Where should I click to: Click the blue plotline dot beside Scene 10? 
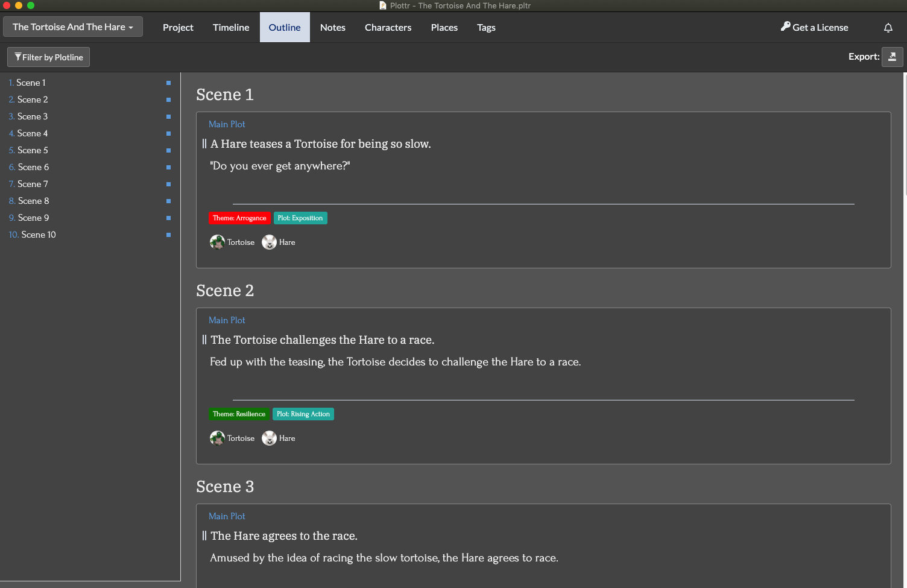pyautogui.click(x=168, y=235)
